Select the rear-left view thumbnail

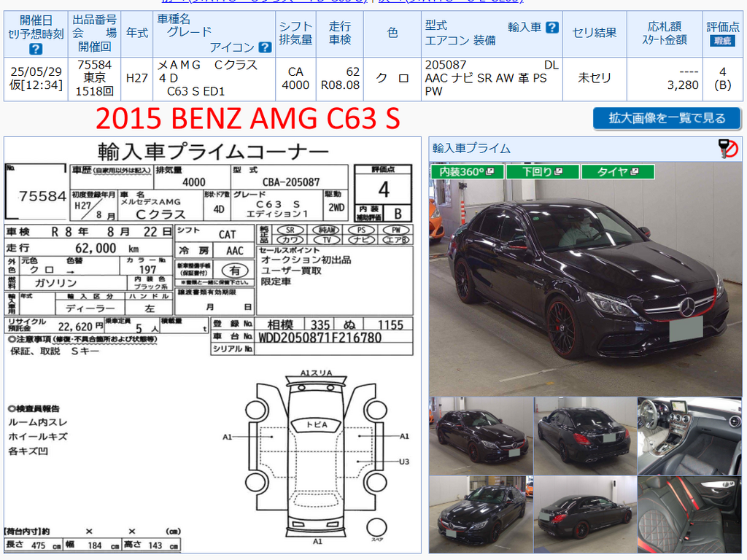(586, 436)
